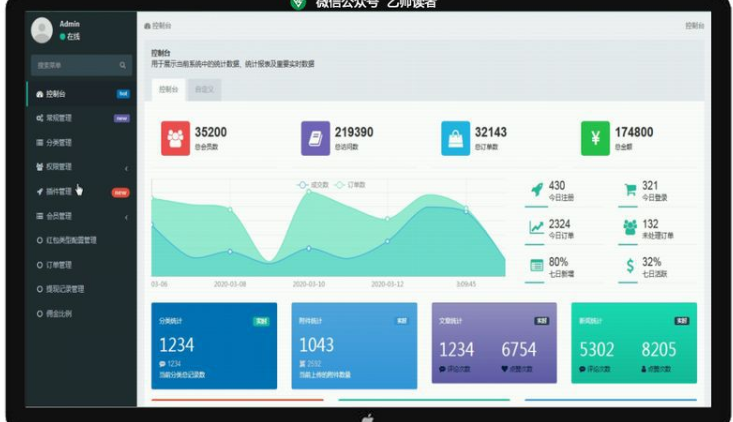This screenshot has height=422, width=733.
Task: Click the 2020-03-08 date label on chart
Action: click(230, 284)
